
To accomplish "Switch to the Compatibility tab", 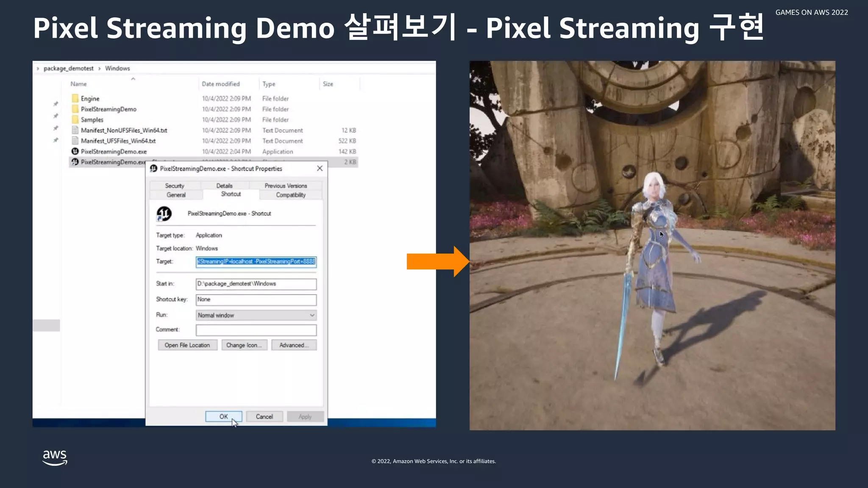I will click(291, 195).
